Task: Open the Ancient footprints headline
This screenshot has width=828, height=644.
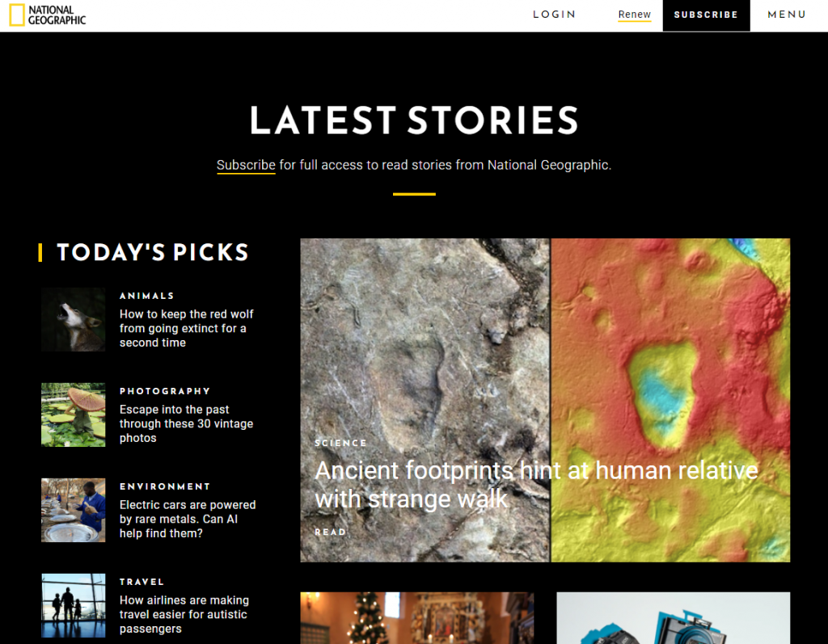Action: click(536, 485)
